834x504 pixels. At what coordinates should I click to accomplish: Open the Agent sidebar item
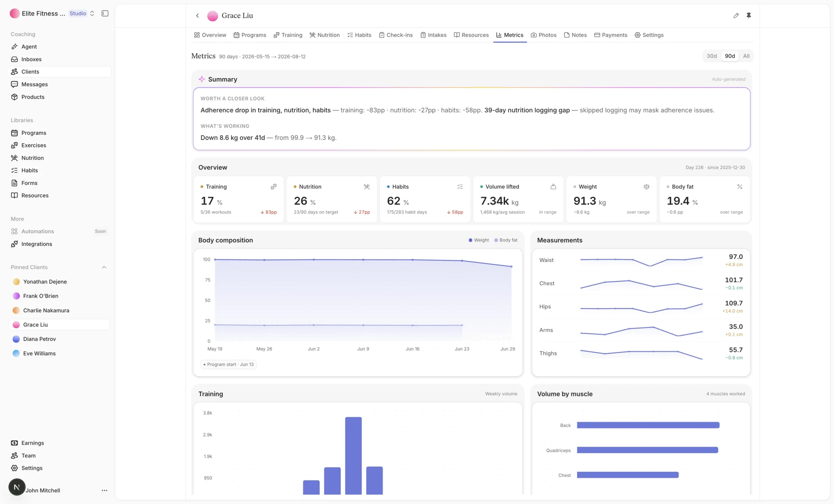pyautogui.click(x=59, y=47)
